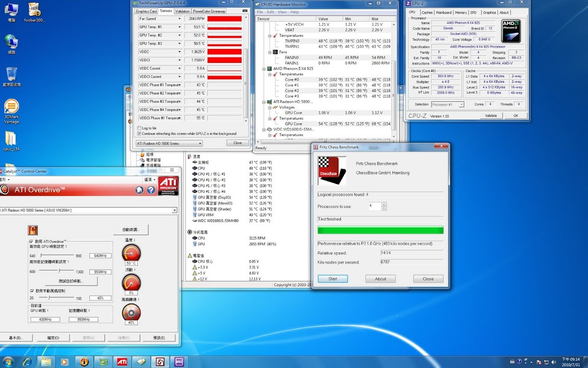
Task: Click the ChessBase logo in Fritz Benchmark
Action: (332, 171)
